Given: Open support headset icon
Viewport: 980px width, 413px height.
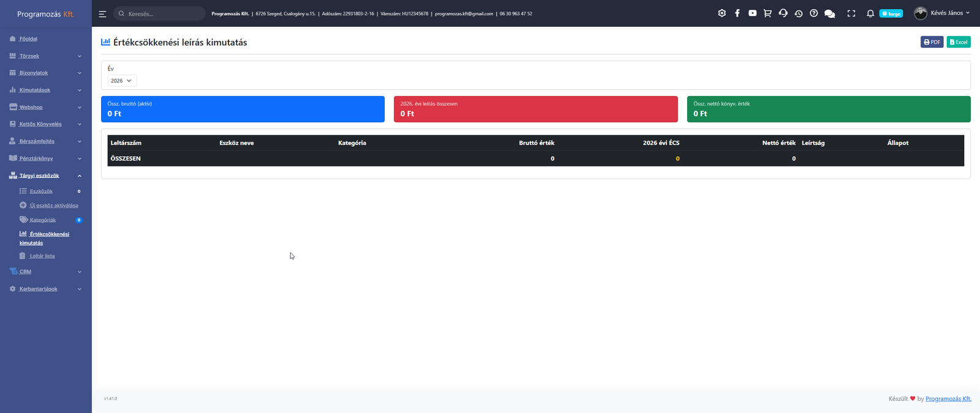Looking at the screenshot, I should 783,13.
